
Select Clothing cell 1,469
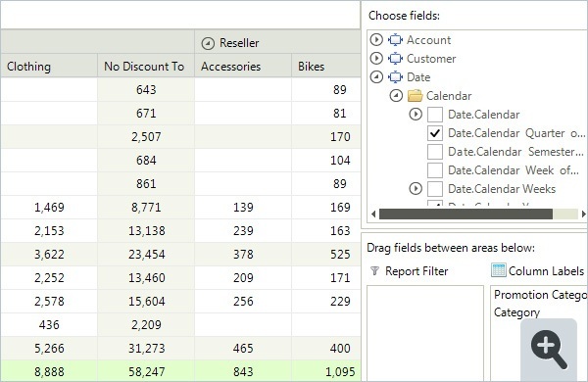click(x=49, y=208)
